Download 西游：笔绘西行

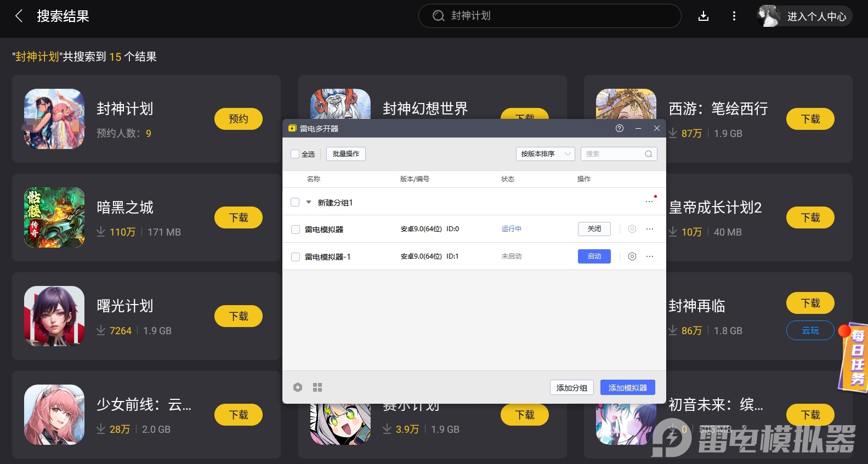coord(810,119)
